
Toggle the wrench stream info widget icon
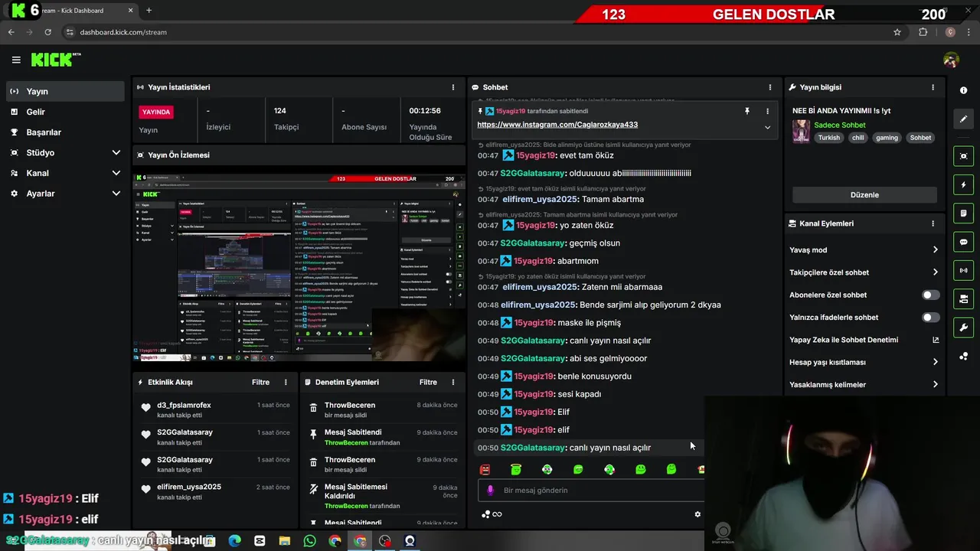pos(963,328)
